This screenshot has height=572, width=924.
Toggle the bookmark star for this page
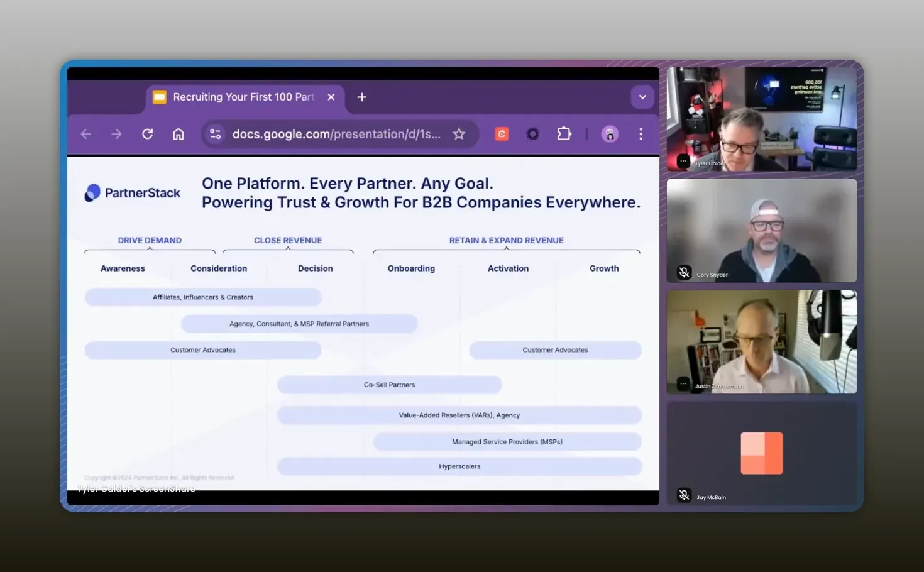[x=459, y=134]
